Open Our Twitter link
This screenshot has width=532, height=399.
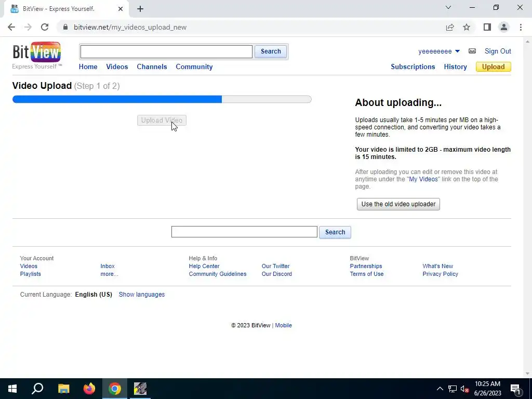[x=275, y=266]
